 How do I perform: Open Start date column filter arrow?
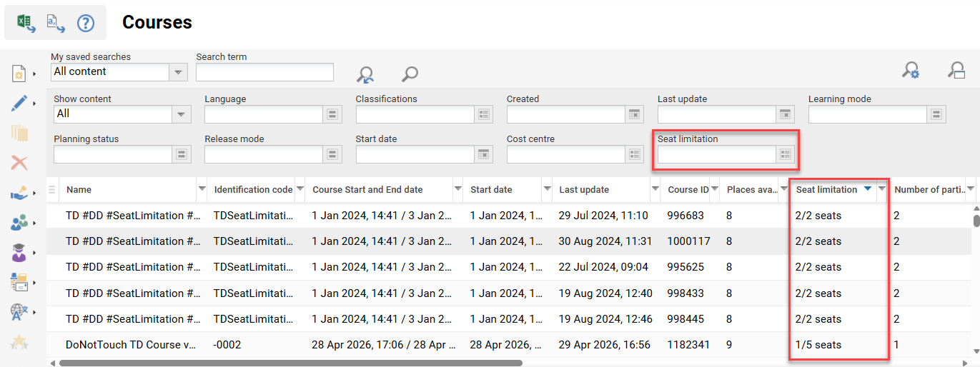(x=547, y=189)
